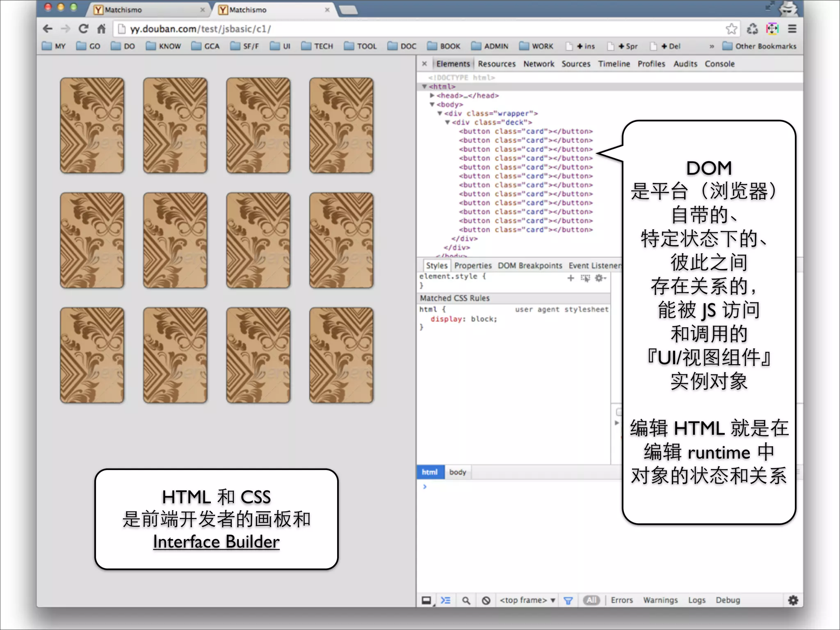Switch to the Resources tab
The image size is (840, 630).
tap(497, 64)
